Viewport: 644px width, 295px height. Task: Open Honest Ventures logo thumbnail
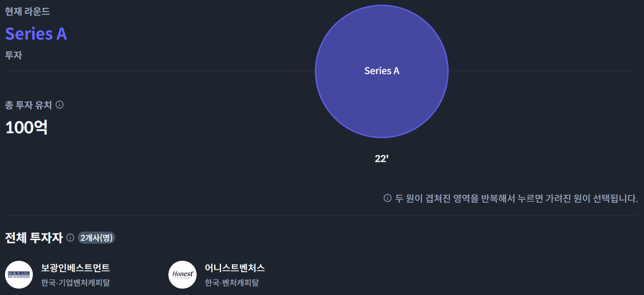point(182,275)
